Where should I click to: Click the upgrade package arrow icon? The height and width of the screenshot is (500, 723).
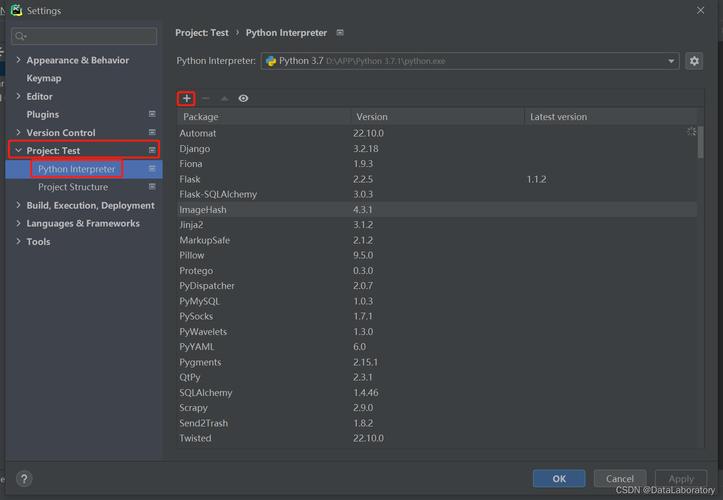click(x=225, y=98)
